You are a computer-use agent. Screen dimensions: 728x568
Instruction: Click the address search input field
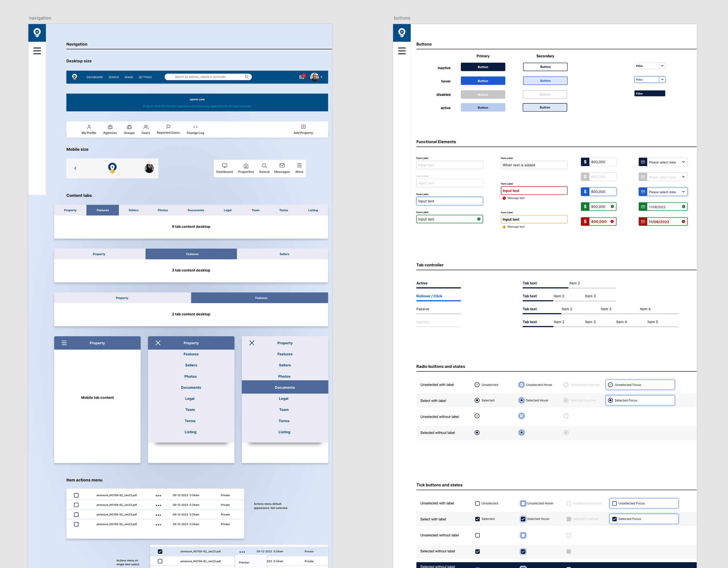pyautogui.click(x=208, y=77)
